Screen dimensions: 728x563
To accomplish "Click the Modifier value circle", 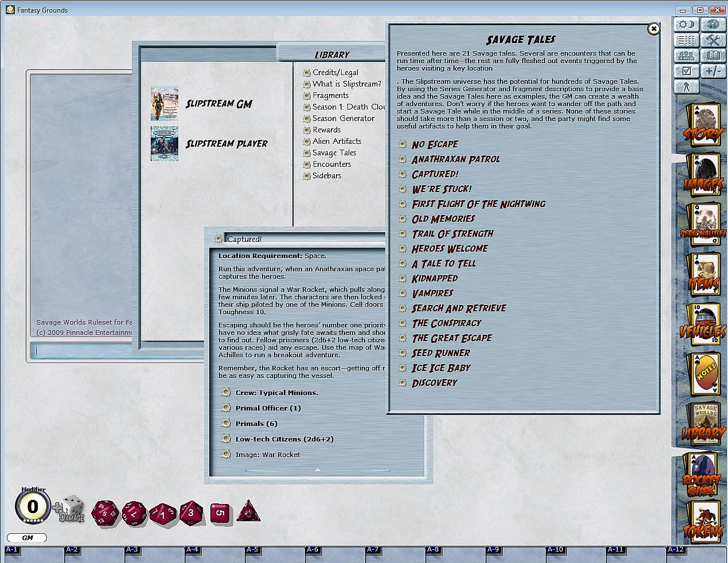I will (33, 507).
